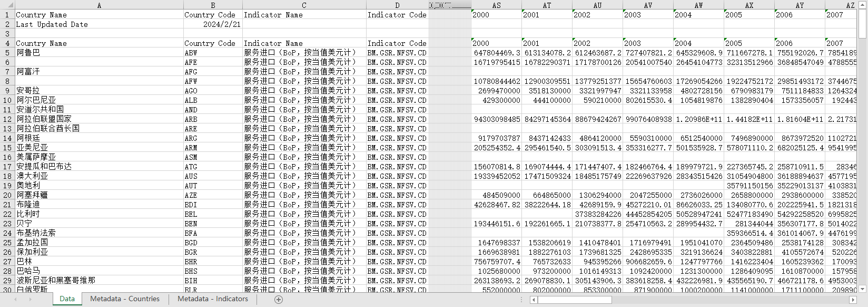Click the year '2003' cell in row 1
This screenshot has width=868, height=307.
coord(648,15)
